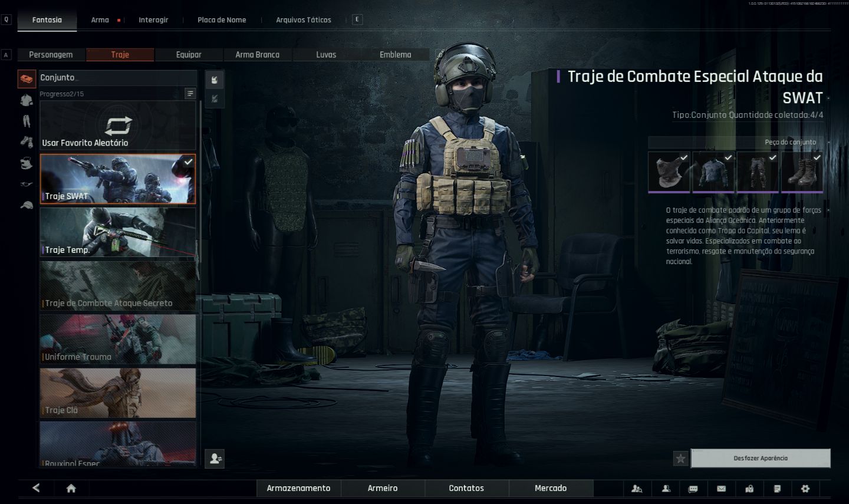
Task: Open the face mask category
Action: point(27,163)
